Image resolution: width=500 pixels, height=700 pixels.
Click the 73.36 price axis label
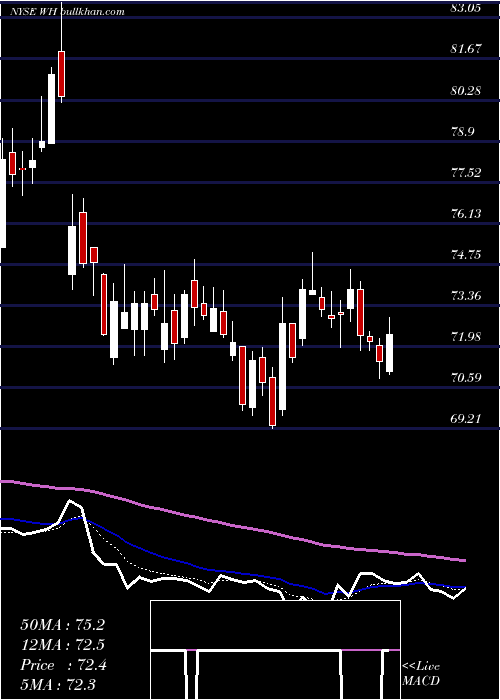click(466, 296)
